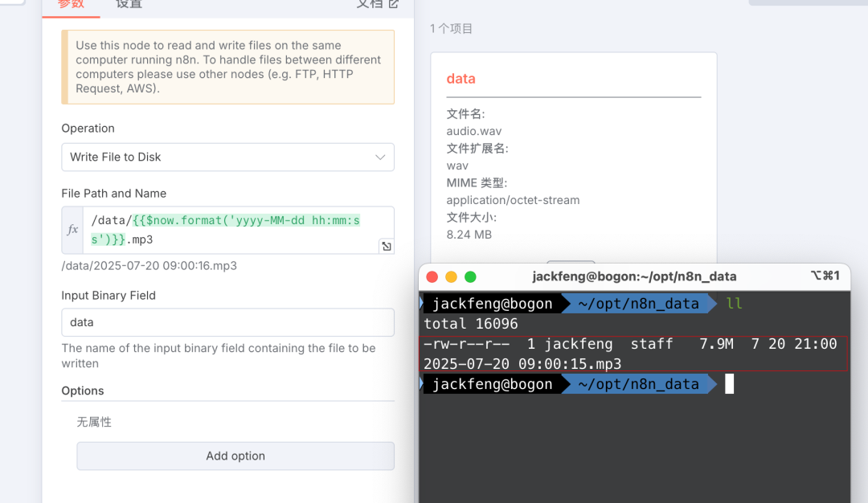This screenshot has width=868, height=503.
Task: Switch to the 参数 tab
Action: click(71, 5)
